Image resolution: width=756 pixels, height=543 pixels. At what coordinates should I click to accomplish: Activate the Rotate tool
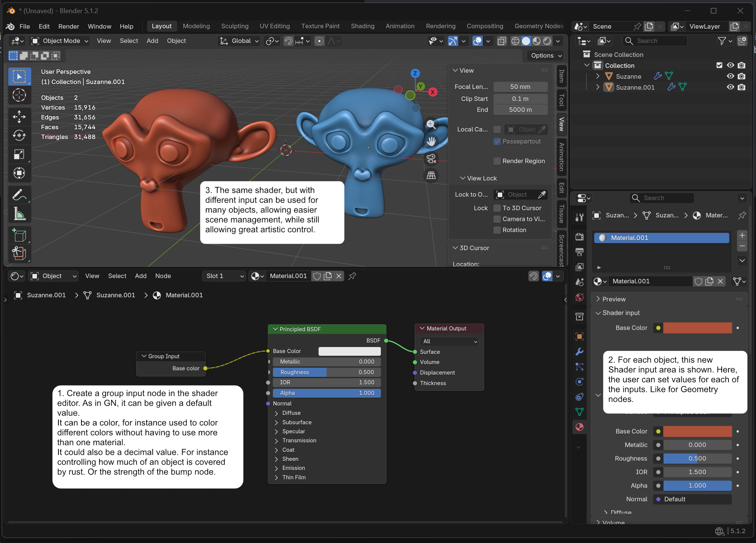(x=19, y=135)
